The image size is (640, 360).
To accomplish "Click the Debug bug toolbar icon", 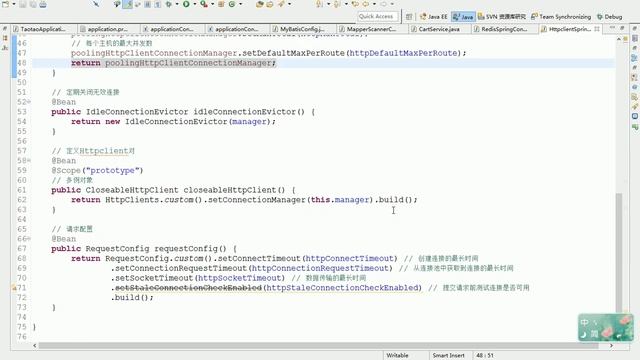I will (x=168, y=4).
